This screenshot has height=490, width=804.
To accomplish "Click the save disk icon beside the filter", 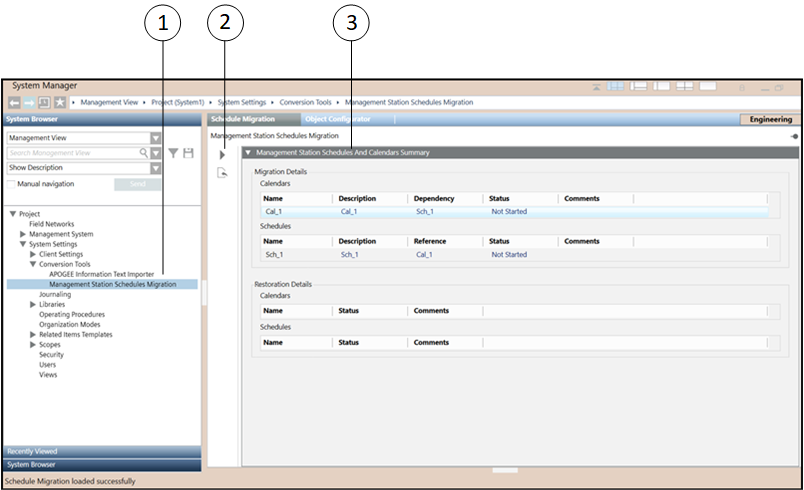I will pyautogui.click(x=187, y=153).
